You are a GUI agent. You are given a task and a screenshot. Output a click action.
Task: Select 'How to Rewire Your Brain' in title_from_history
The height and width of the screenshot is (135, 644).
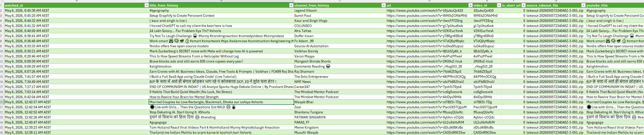(x=221, y=97)
